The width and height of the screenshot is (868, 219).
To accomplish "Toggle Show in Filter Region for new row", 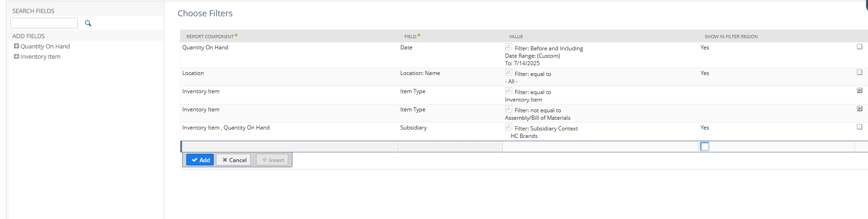I will (x=705, y=147).
